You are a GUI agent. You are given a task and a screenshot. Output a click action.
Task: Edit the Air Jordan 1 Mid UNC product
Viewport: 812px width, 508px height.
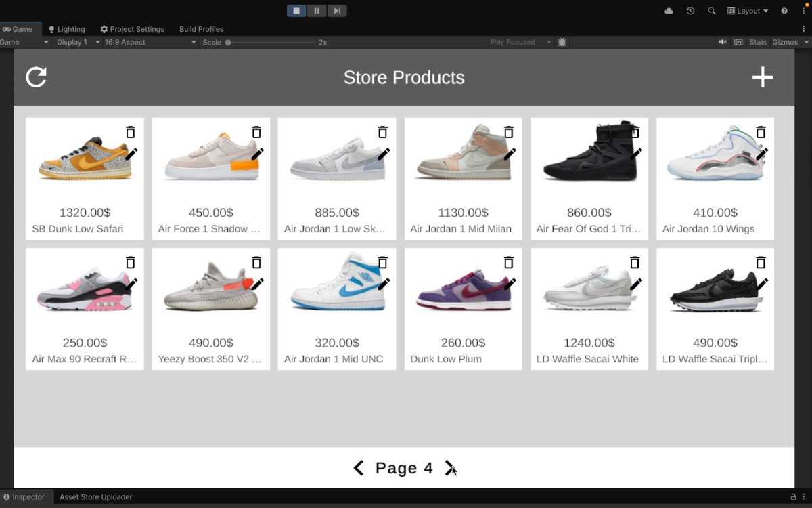tap(384, 284)
